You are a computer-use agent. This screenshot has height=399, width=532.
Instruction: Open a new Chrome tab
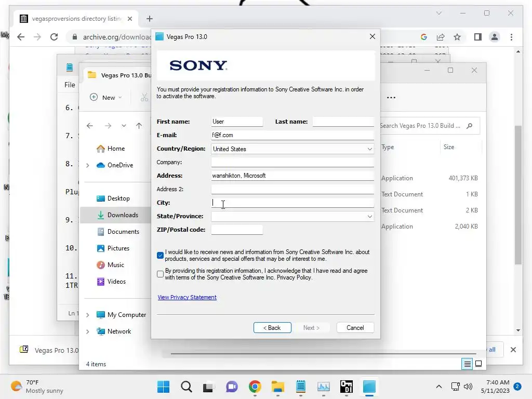tap(149, 19)
